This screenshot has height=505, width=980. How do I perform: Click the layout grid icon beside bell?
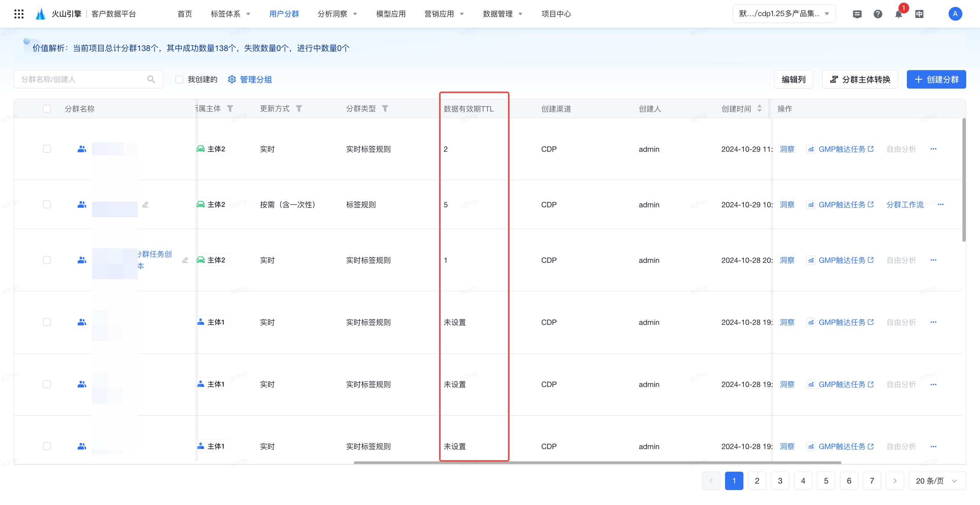(919, 14)
